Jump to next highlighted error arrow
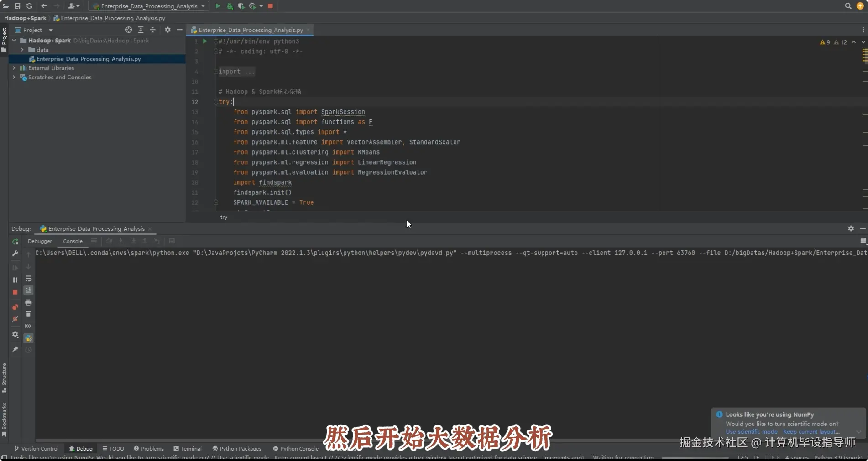The image size is (868, 461). 863,42
